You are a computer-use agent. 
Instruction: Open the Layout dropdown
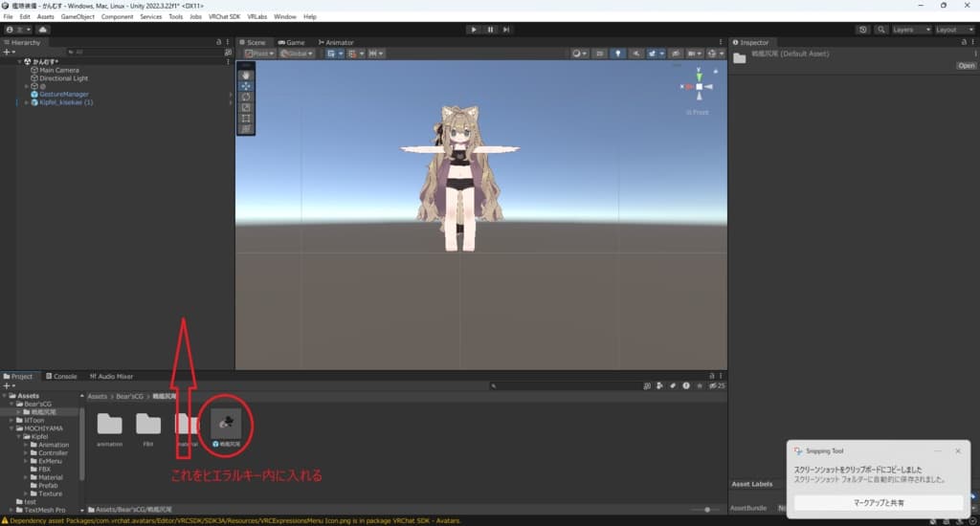pyautogui.click(x=952, y=30)
